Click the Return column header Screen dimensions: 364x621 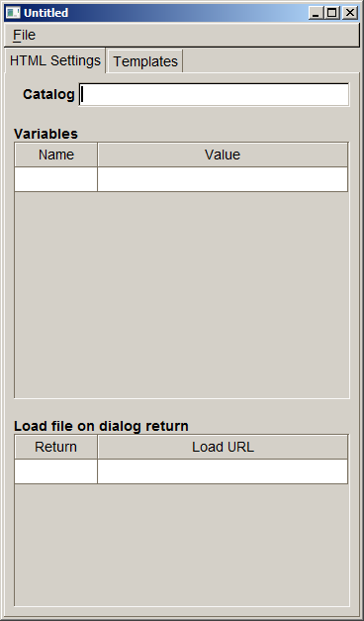pyautogui.click(x=55, y=447)
